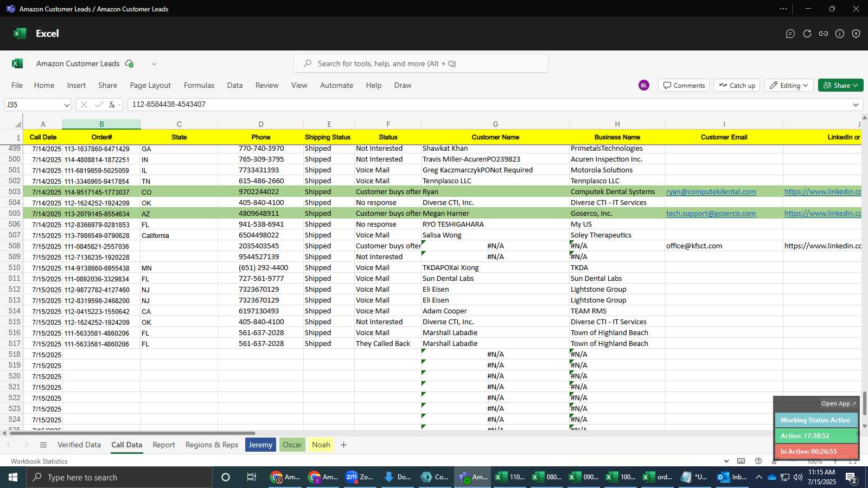Open the Home ribbon tab
Screen dimensions: 868x488
44,85
